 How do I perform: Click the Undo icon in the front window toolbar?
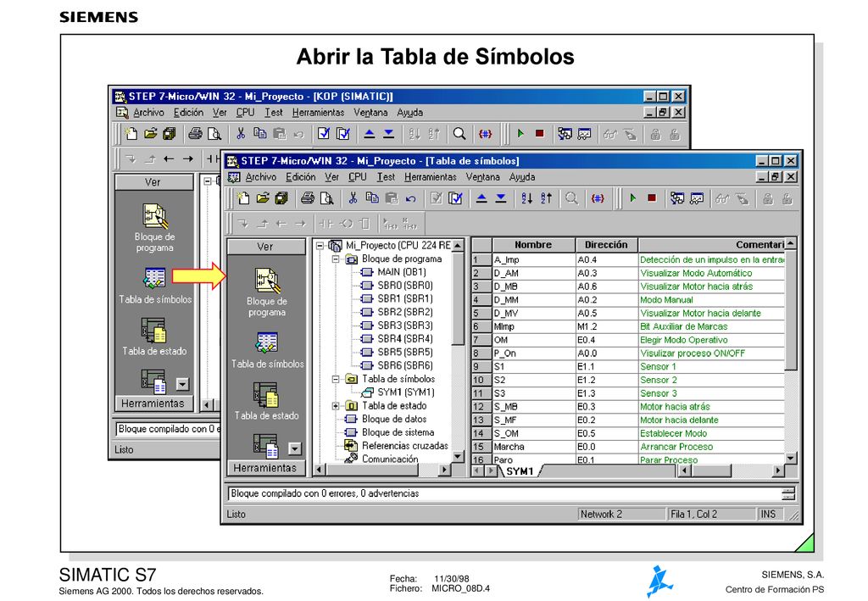[x=411, y=198]
